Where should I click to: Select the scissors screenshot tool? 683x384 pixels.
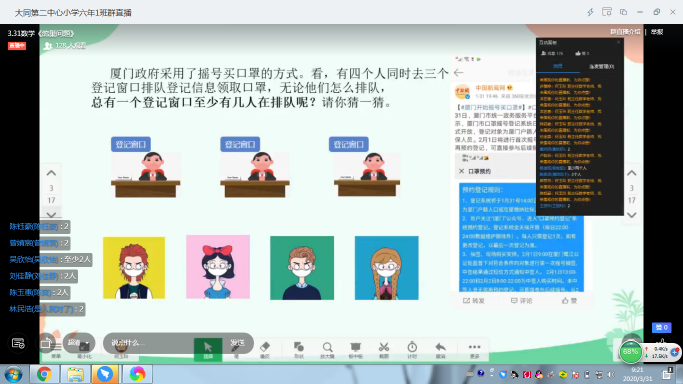click(x=384, y=350)
